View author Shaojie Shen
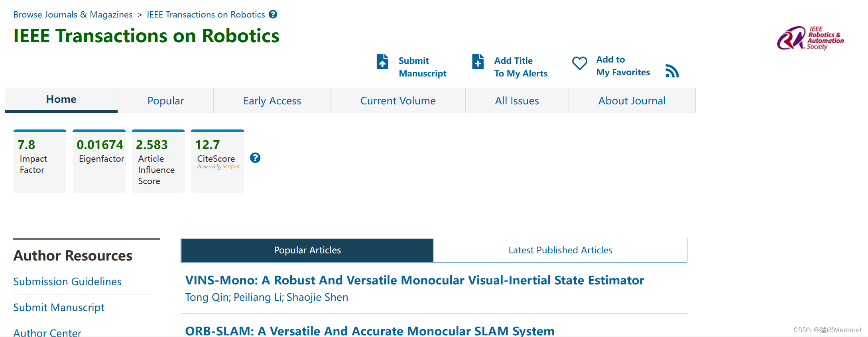The width and height of the screenshot is (868, 337). (x=317, y=297)
